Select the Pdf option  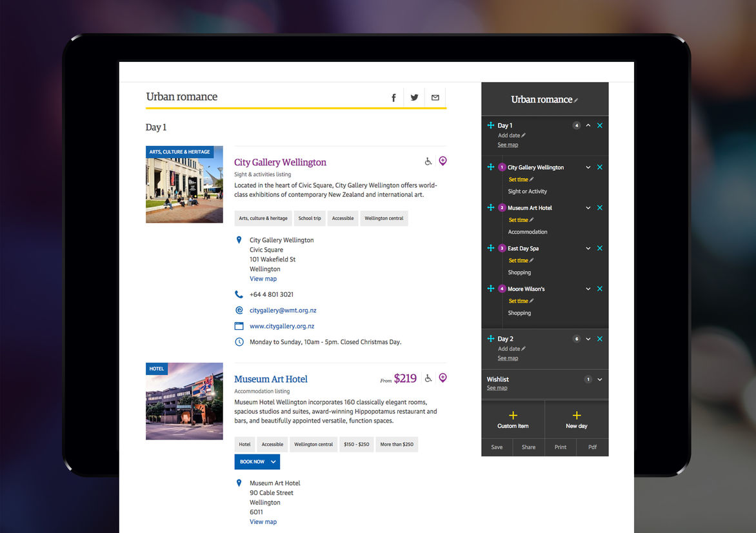tap(592, 447)
